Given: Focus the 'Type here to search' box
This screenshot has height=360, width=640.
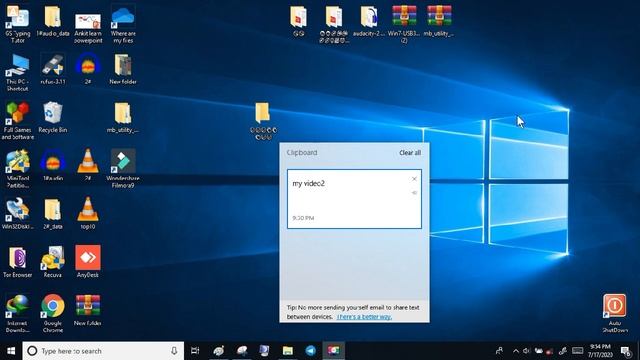Looking at the screenshot, I should click(x=103, y=351).
